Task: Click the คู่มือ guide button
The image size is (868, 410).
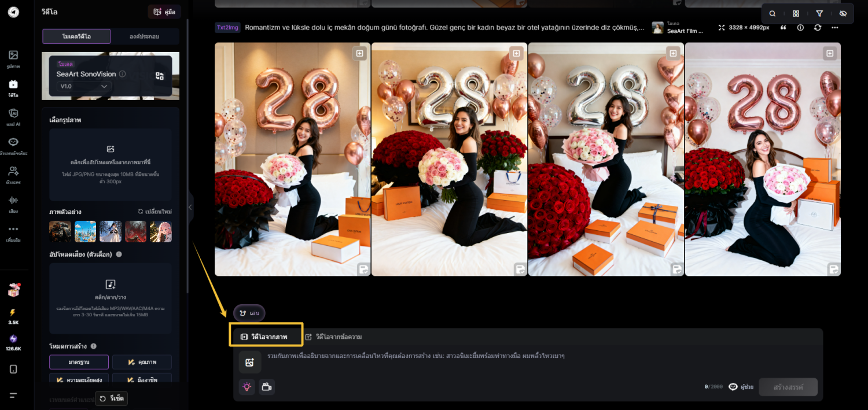Action: point(164,11)
